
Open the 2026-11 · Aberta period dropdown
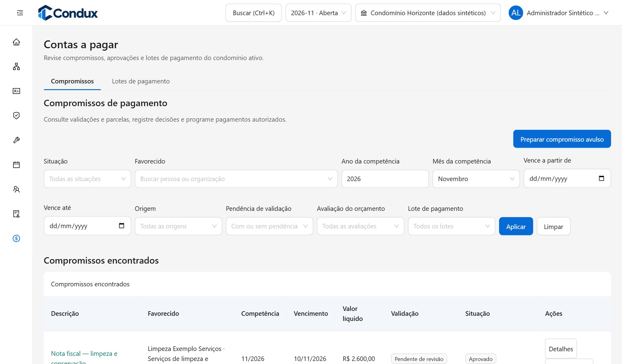click(x=318, y=13)
